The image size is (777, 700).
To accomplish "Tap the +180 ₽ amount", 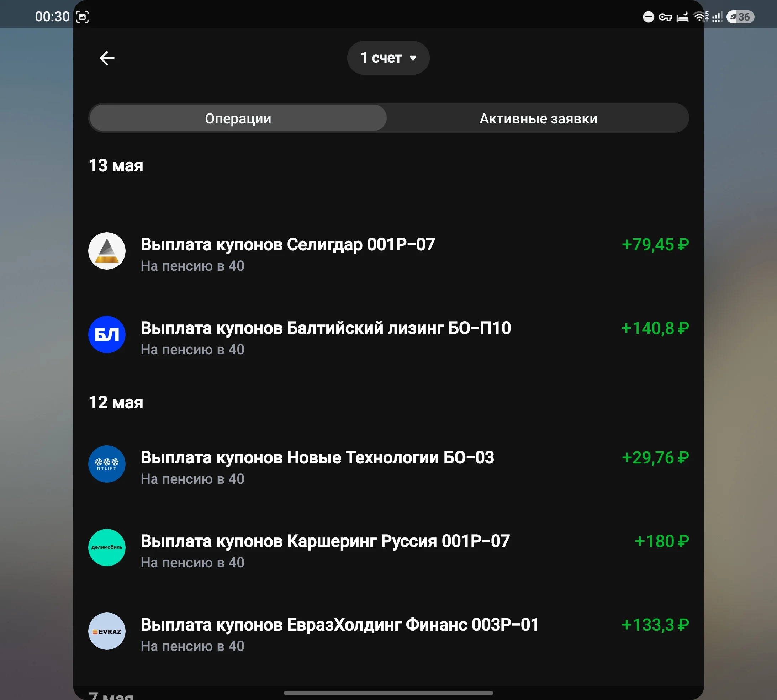I will click(662, 541).
